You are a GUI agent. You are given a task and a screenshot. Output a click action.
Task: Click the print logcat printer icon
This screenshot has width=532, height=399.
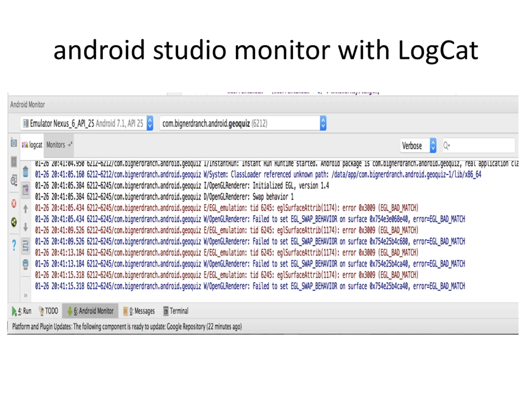[26, 265]
